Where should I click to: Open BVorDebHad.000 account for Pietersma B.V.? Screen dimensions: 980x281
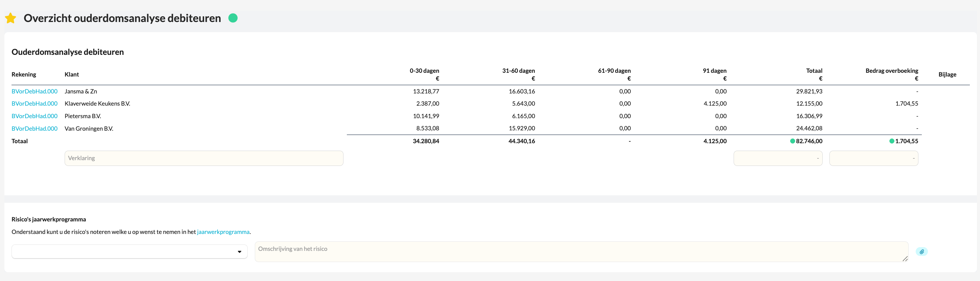(x=34, y=116)
